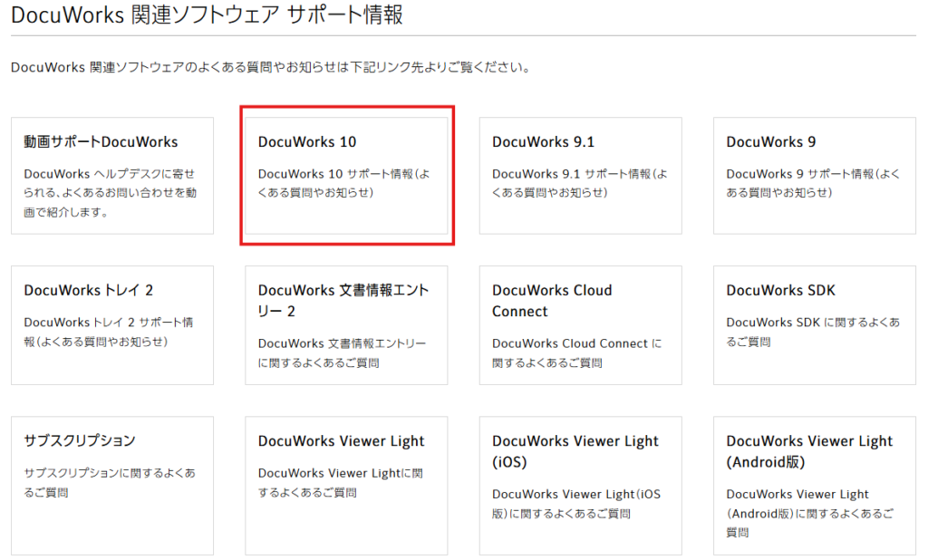Screen dimensions: 928x560
Task: Open the DocuWorks トレイ 2 card
Action: pyautogui.click(x=112, y=325)
